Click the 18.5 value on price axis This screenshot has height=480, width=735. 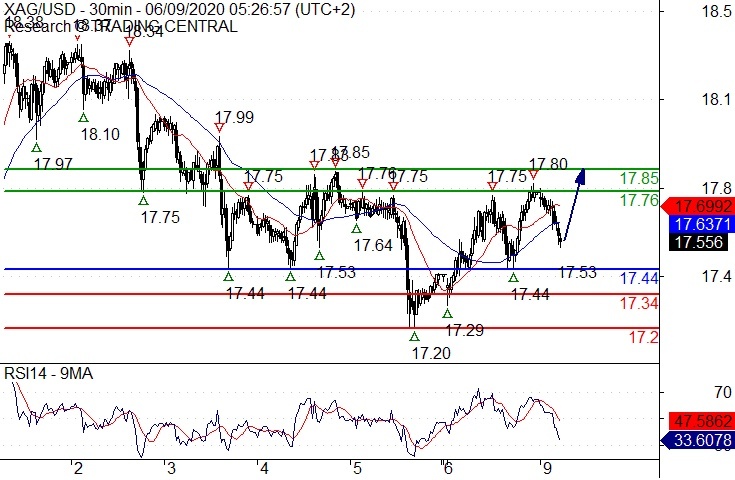click(x=717, y=11)
